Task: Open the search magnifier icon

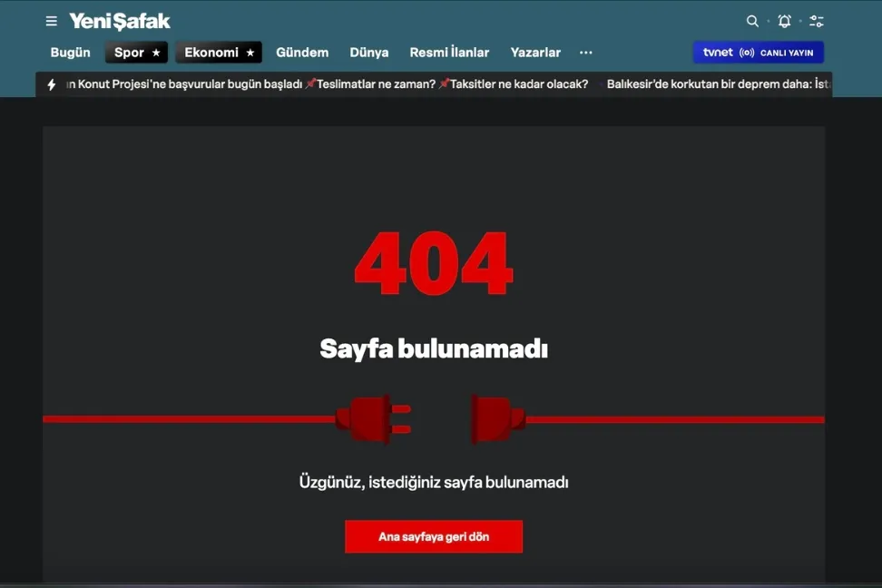Action: pos(752,22)
